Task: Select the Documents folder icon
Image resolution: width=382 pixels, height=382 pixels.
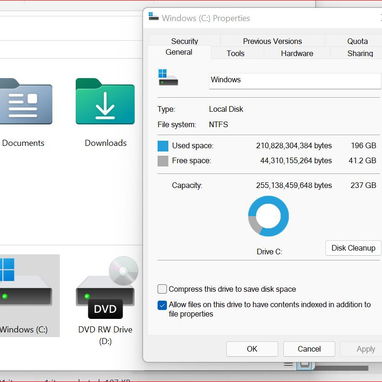Action: tap(26, 101)
